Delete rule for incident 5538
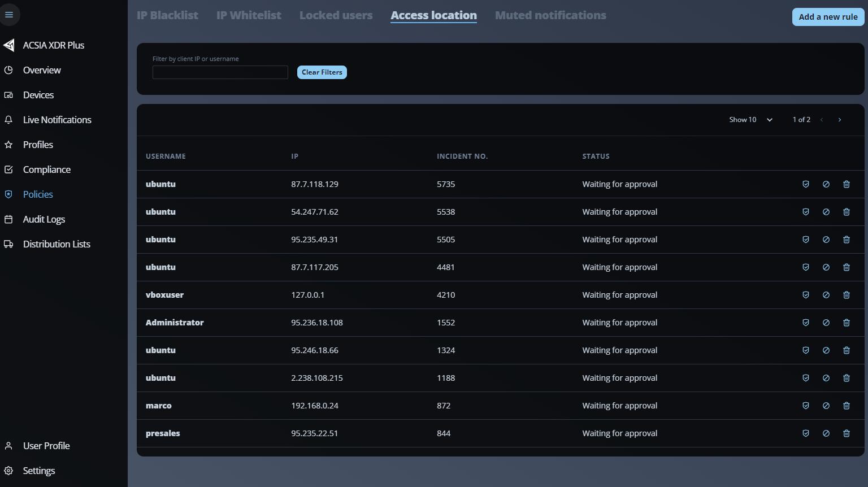This screenshot has height=487, width=868. coord(847,212)
